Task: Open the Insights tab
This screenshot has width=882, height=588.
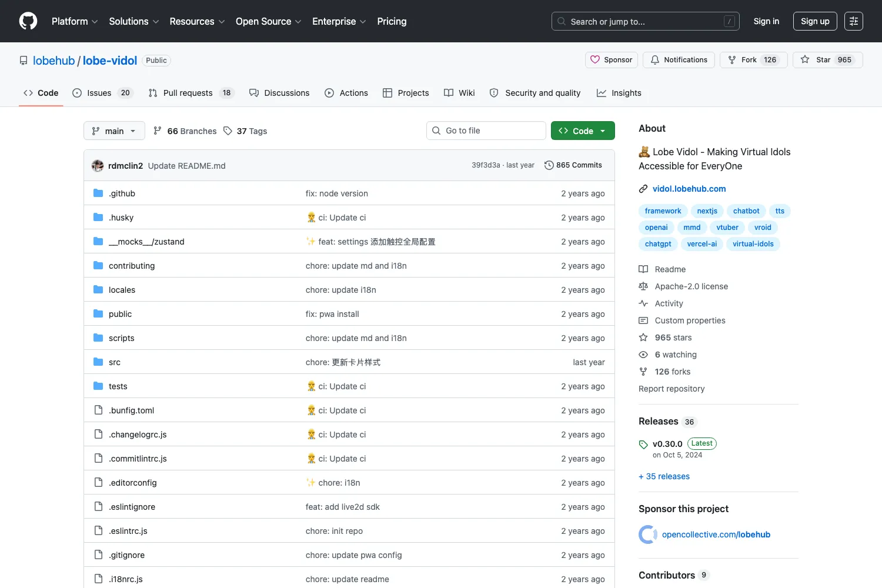Action: pyautogui.click(x=619, y=93)
